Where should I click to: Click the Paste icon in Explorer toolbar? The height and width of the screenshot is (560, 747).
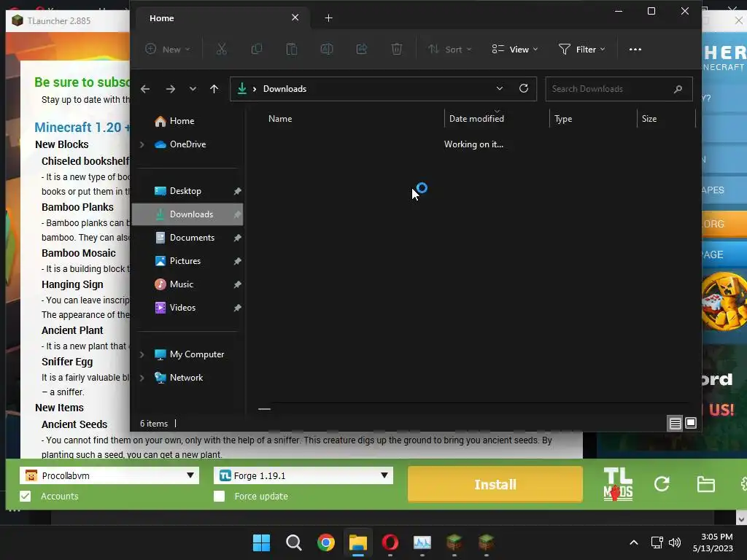pyautogui.click(x=292, y=49)
